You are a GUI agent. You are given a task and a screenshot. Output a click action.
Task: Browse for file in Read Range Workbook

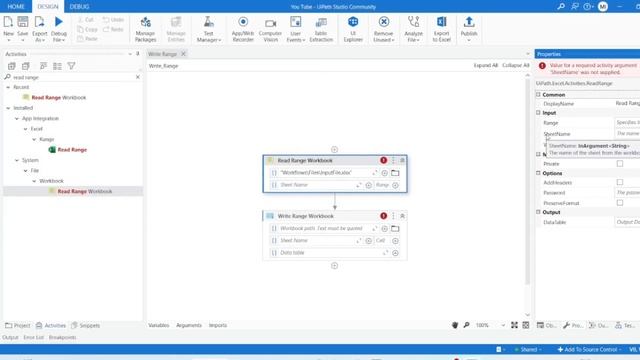click(x=395, y=173)
